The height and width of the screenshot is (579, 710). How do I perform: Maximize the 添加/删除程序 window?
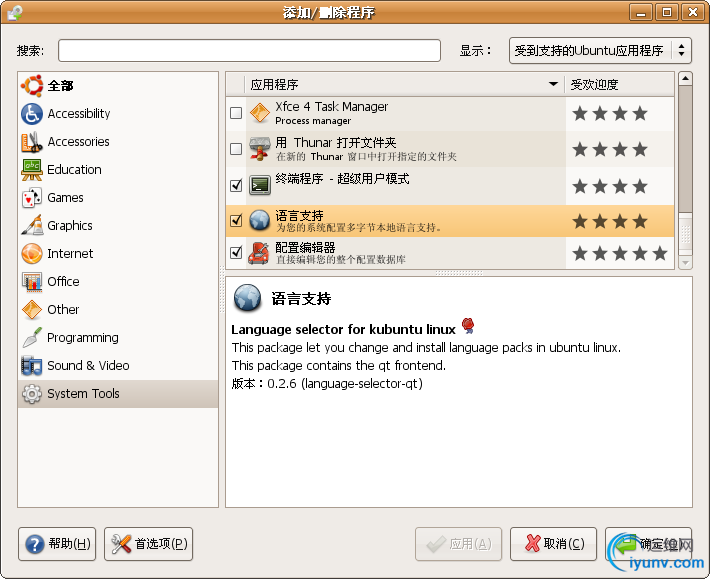[x=667, y=12]
